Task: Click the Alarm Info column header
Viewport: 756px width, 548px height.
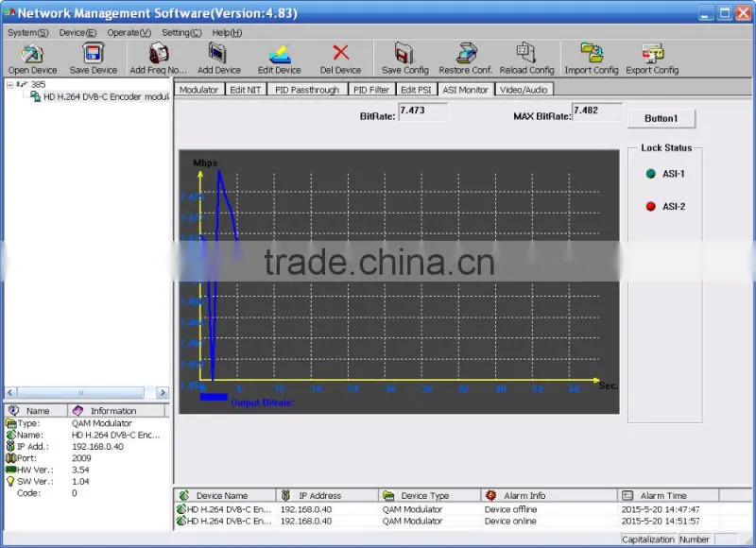Action: pos(549,495)
